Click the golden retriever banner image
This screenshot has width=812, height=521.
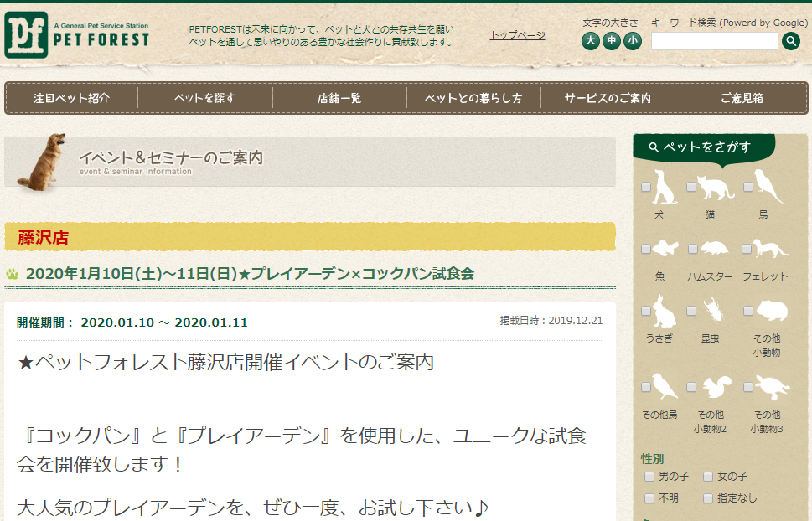click(42, 162)
